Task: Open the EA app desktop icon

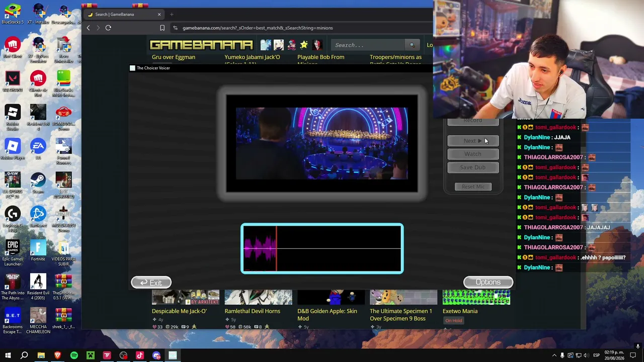Action: pos(38,149)
